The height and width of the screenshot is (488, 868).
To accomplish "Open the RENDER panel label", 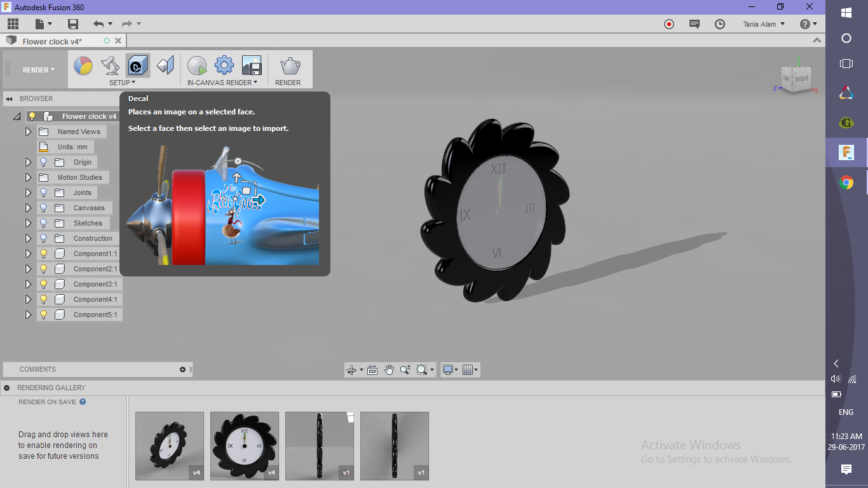I will point(288,83).
